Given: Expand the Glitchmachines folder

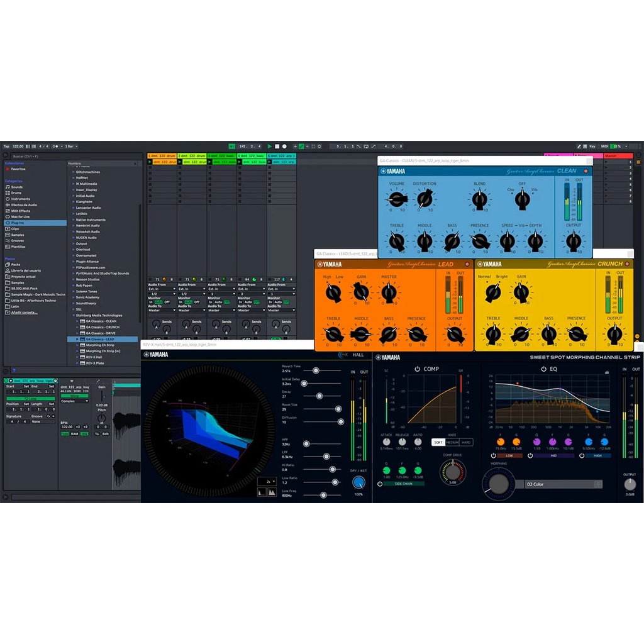Looking at the screenshot, I should click(74, 172).
